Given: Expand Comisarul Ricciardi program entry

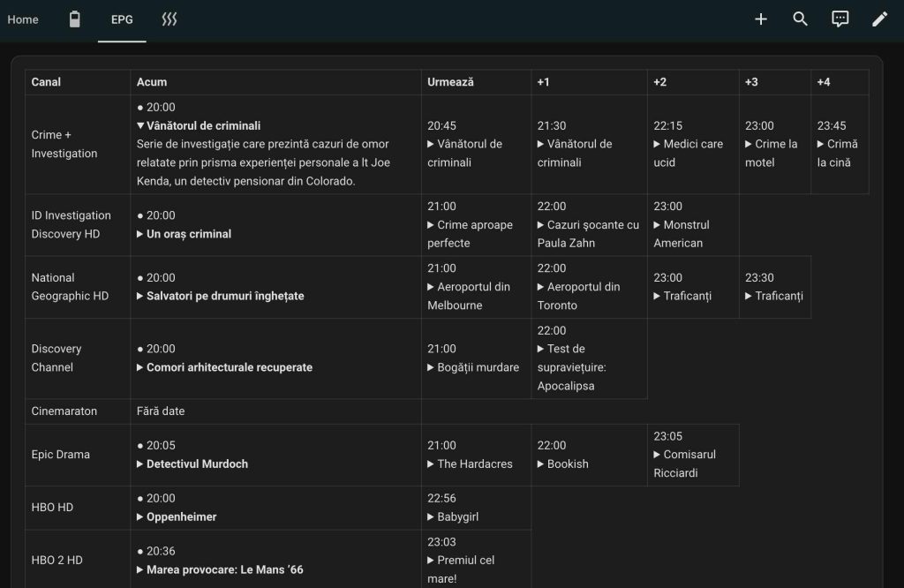Looking at the screenshot, I should point(684,464).
